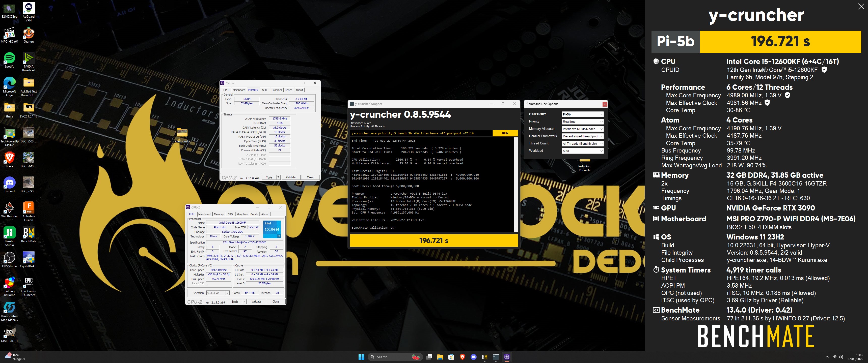Open the Wi-Fi network status icon
The height and width of the screenshot is (363, 868).
point(835,357)
